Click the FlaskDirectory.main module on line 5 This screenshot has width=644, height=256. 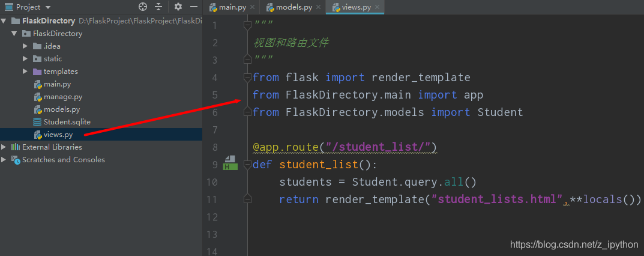coord(348,95)
